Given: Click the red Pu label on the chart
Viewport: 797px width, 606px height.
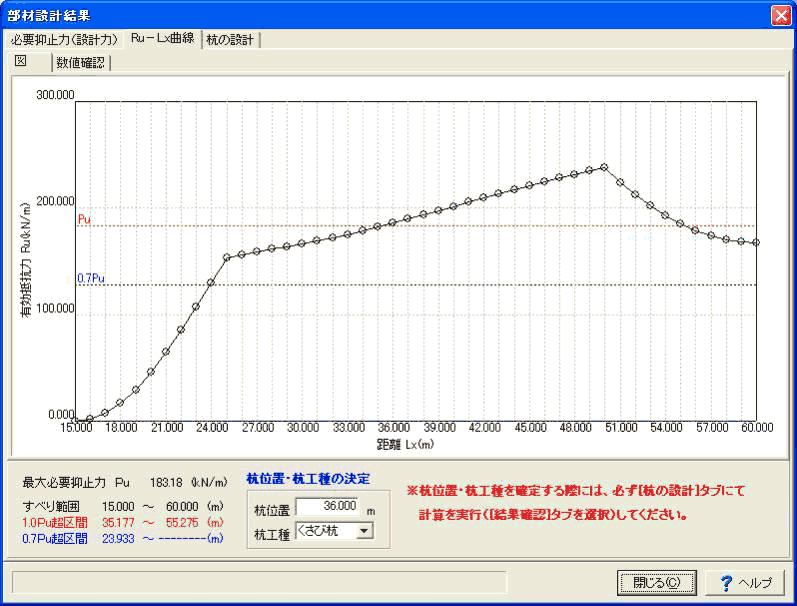Looking at the screenshot, I should (x=84, y=218).
